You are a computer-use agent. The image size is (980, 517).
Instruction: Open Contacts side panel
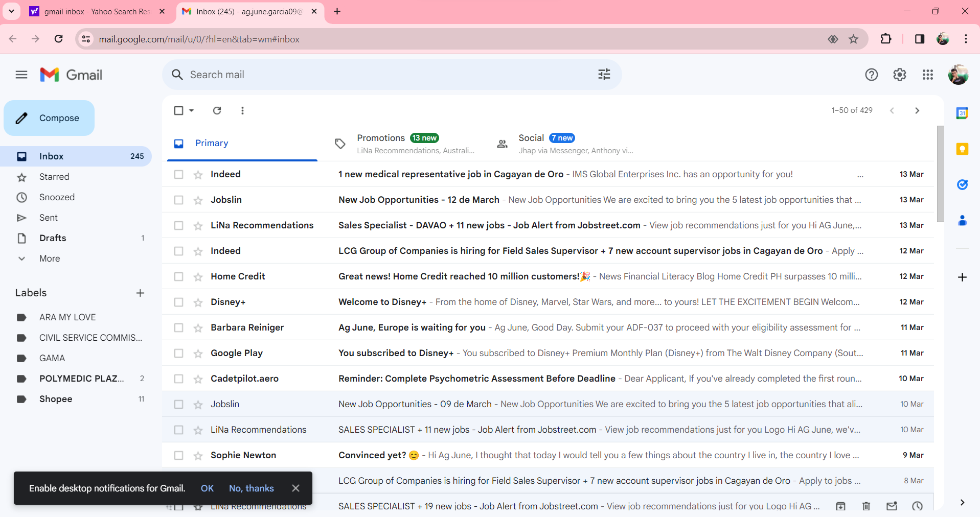point(962,220)
